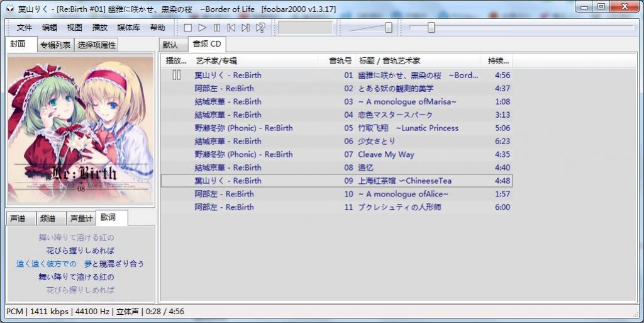The width and height of the screenshot is (644, 323).
Task: Click the status bar text 1411 kbps
Action: click(x=49, y=311)
